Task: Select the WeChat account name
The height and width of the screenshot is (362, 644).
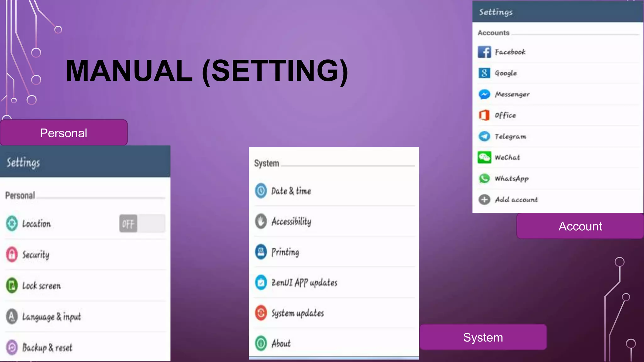Action: pos(508,157)
